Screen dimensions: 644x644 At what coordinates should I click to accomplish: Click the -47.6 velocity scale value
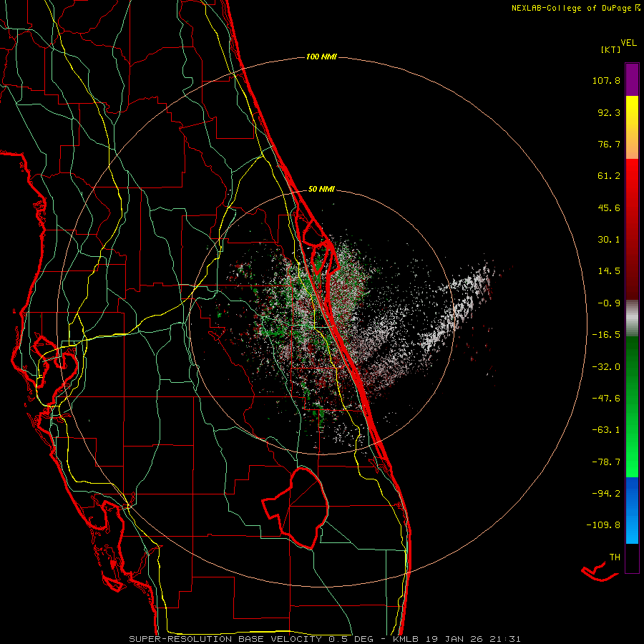606,399
